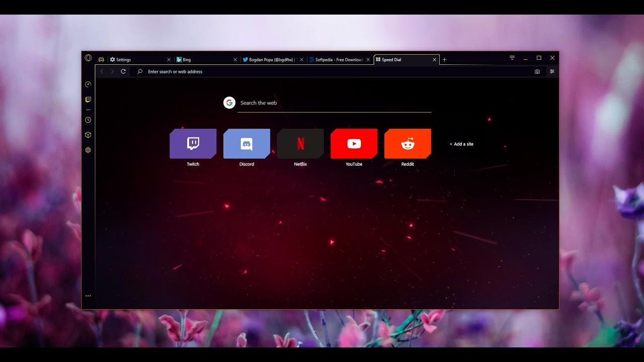The height and width of the screenshot is (362, 644).
Task: Open the Opera GX main menu logo
Action: click(x=88, y=58)
